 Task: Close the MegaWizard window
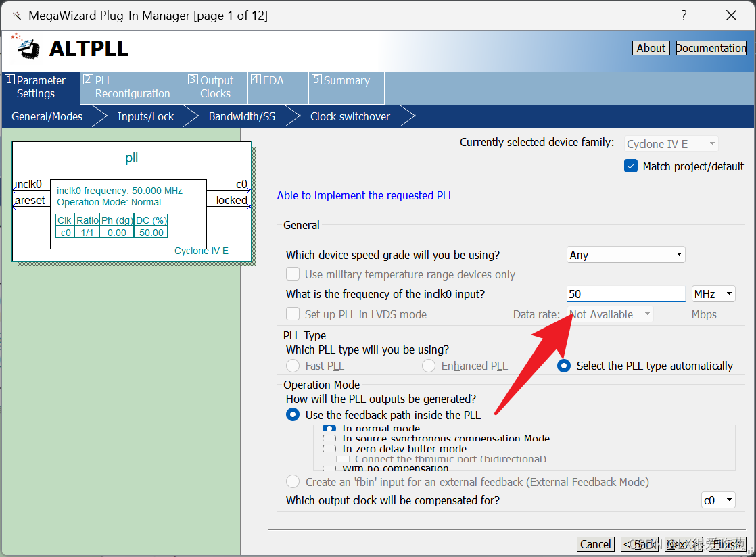(731, 16)
